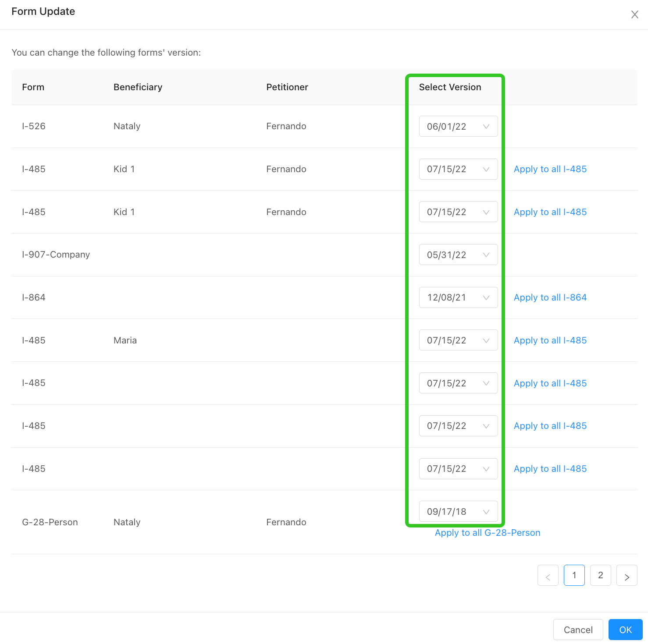648x644 pixels.
Task: Go to previous page arrow
Action: pos(548,575)
